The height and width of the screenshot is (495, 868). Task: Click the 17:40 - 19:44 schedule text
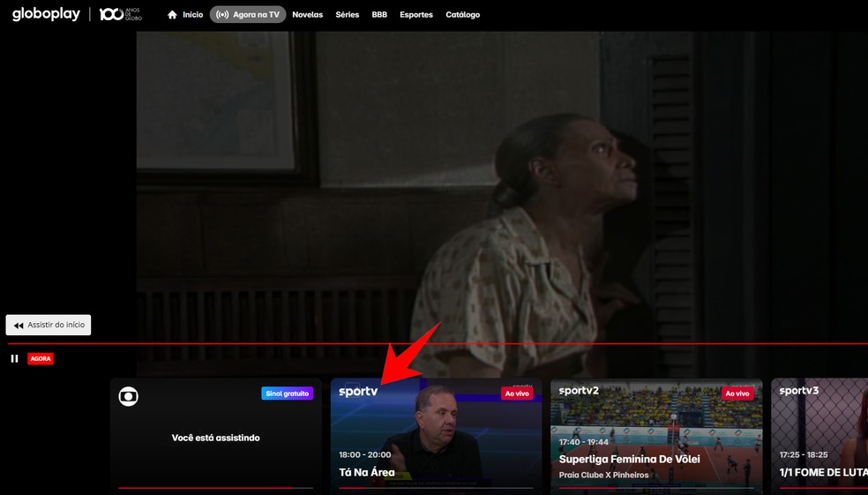coord(583,442)
